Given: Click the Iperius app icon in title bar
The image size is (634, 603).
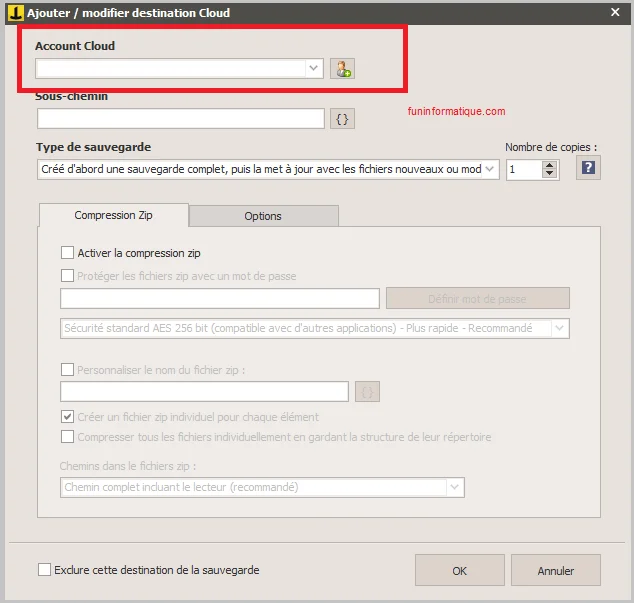Looking at the screenshot, I should [x=15, y=13].
